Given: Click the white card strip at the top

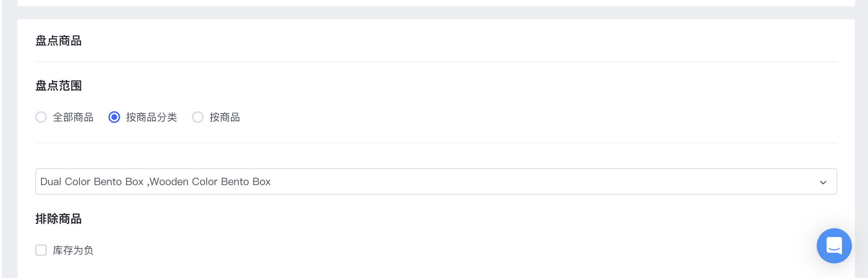Looking at the screenshot, I should [x=436, y=3].
